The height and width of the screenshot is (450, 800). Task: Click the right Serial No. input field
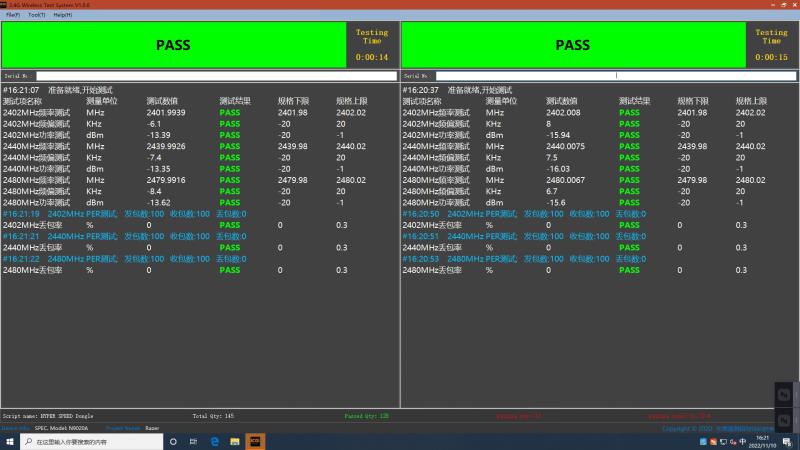615,75
